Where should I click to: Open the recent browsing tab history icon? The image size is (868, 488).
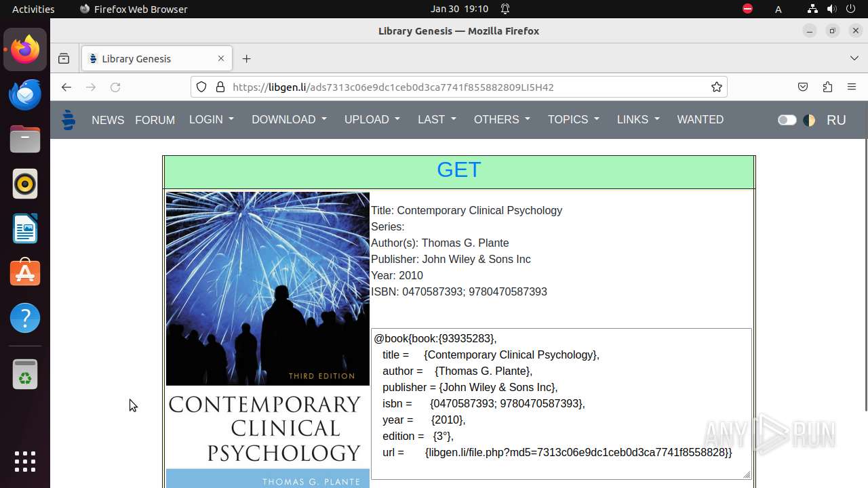64,58
